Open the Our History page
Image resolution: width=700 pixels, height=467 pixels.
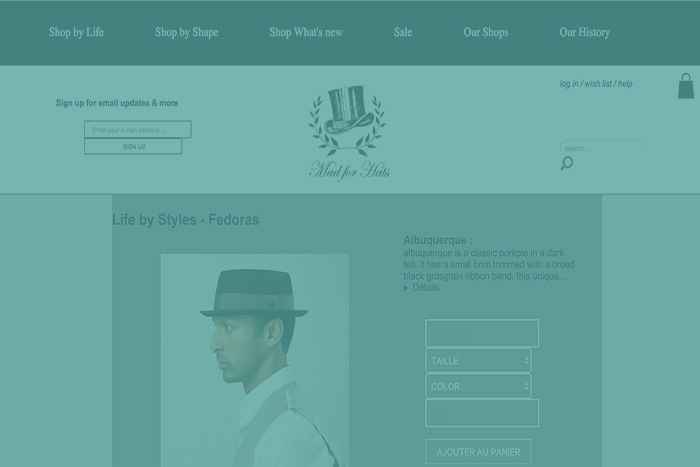click(x=584, y=32)
